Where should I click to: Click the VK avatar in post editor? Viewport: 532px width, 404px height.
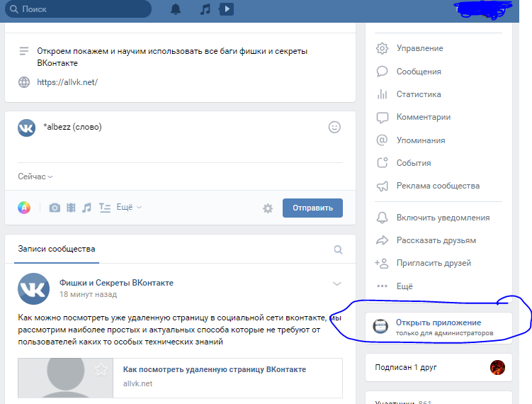click(x=26, y=128)
